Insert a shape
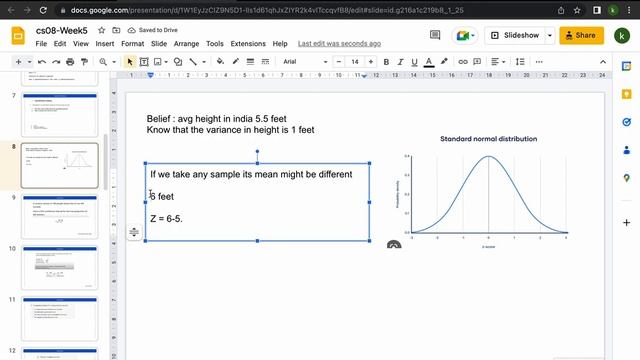 (x=178, y=62)
